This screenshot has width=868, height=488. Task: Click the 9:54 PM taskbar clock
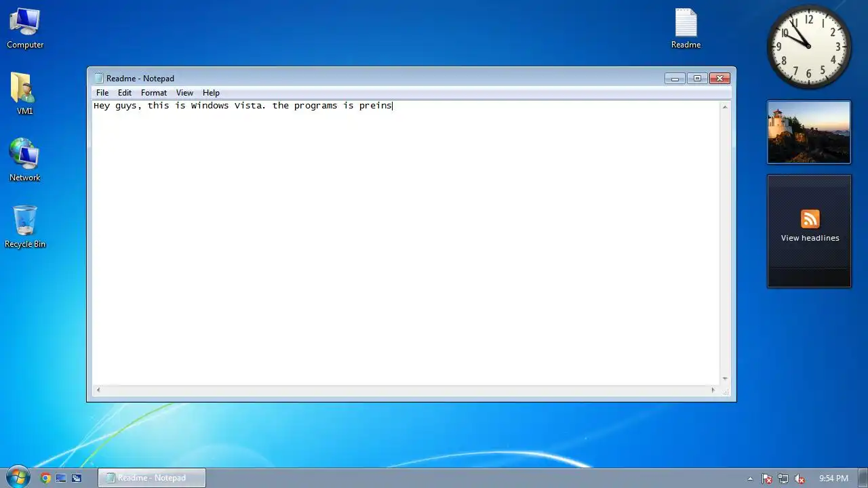point(833,479)
